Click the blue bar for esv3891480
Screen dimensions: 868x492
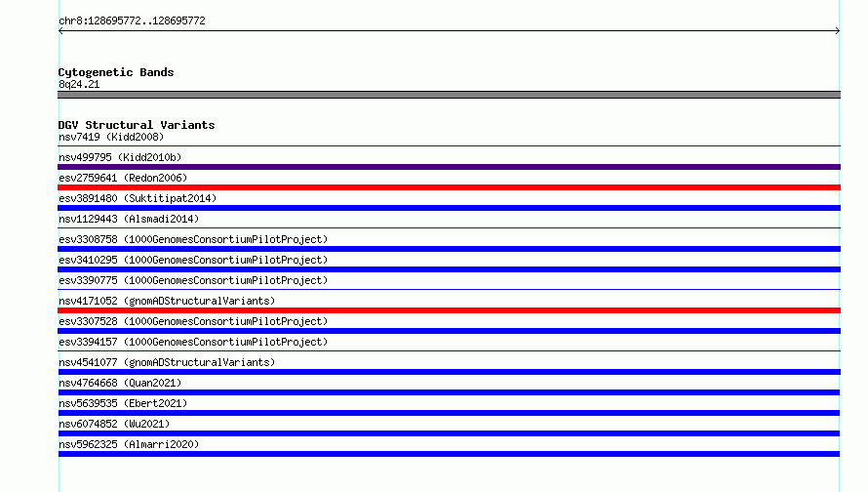[x=449, y=208]
